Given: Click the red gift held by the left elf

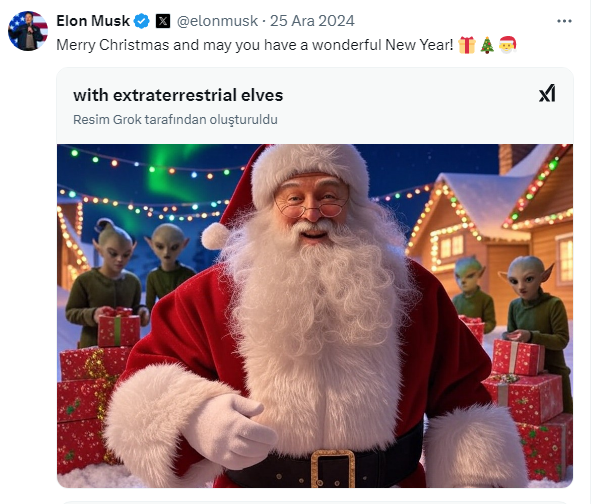Looking at the screenshot, I should tap(119, 327).
